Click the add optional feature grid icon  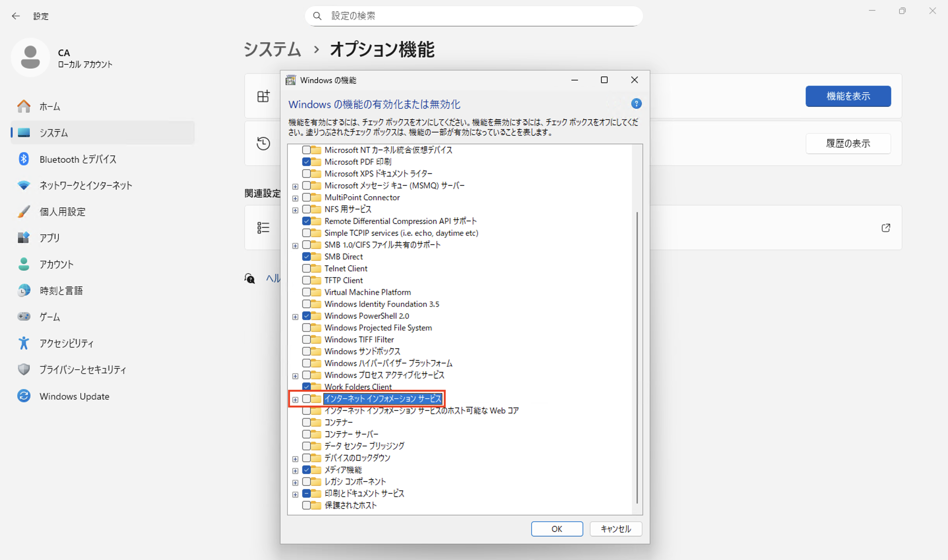tap(263, 96)
